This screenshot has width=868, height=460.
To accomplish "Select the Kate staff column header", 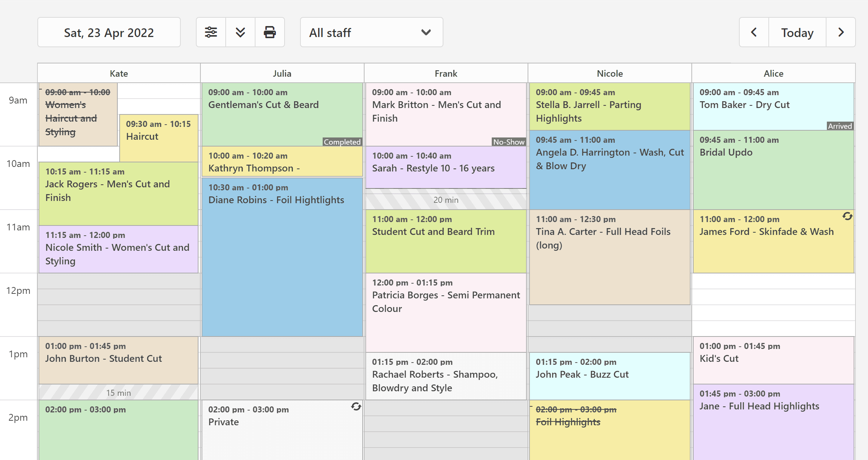I will tap(119, 73).
